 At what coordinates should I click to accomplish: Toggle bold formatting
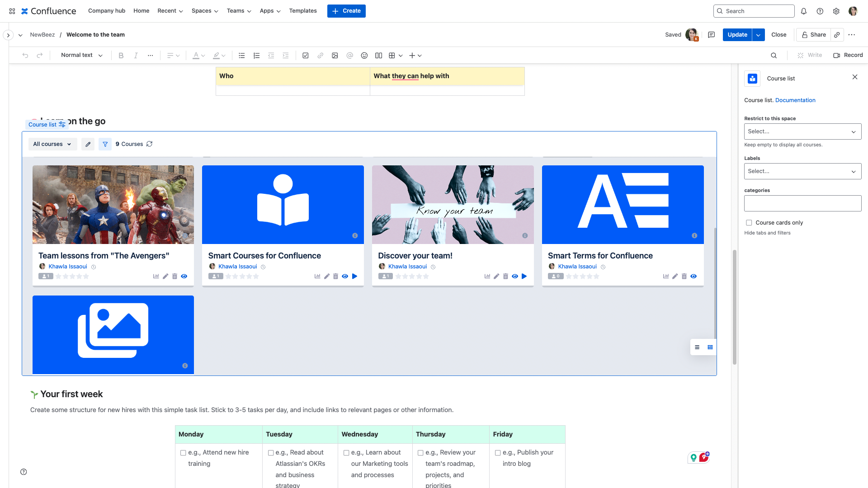click(x=121, y=56)
